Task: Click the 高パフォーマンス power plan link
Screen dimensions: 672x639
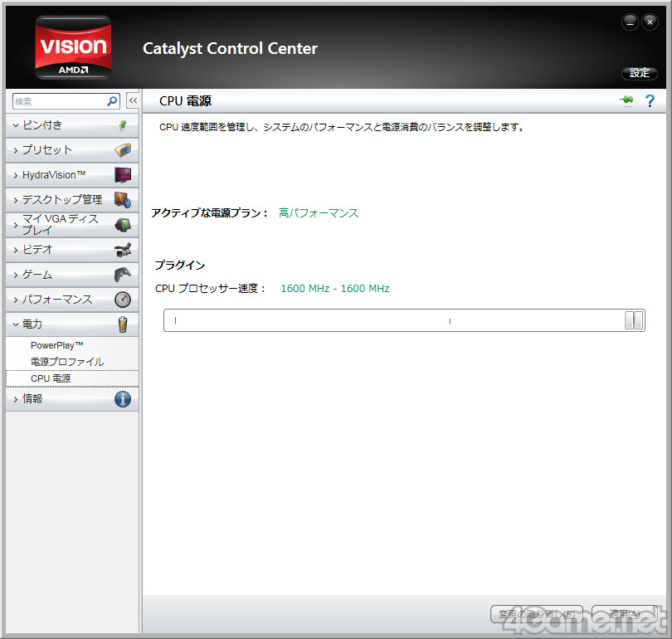Action: (319, 213)
